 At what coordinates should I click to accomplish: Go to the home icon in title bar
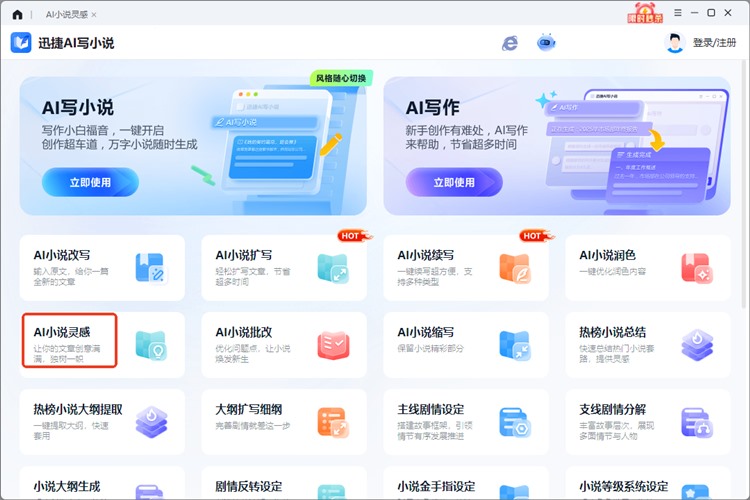tap(17, 14)
